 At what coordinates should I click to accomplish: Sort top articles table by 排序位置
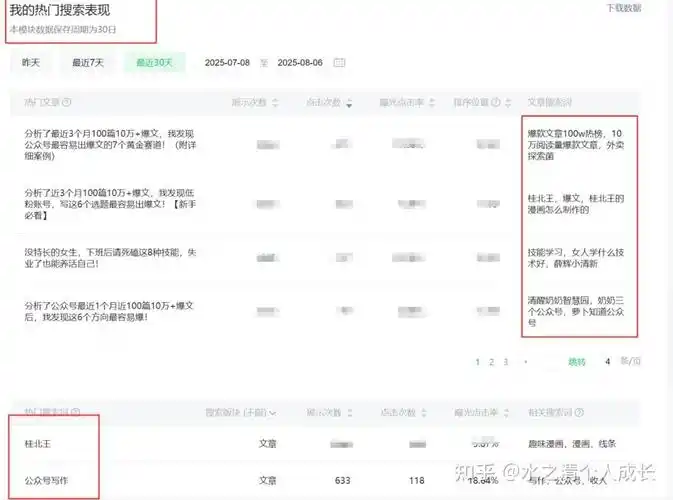coord(508,103)
